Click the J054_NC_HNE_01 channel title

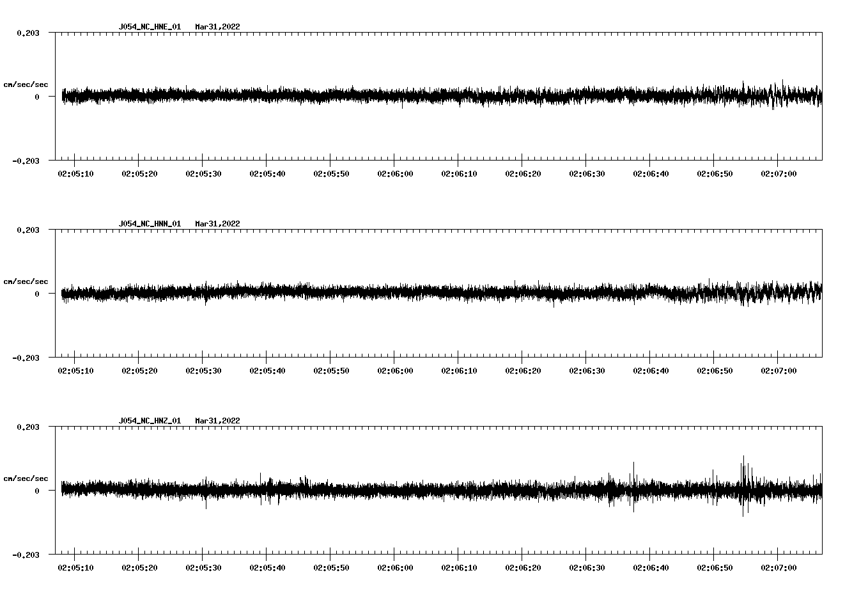[x=150, y=27]
